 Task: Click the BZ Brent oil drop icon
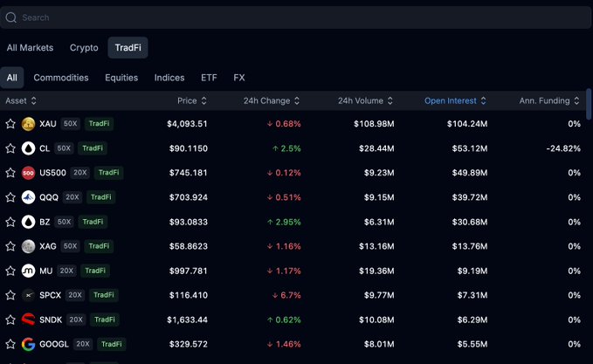[28, 222]
